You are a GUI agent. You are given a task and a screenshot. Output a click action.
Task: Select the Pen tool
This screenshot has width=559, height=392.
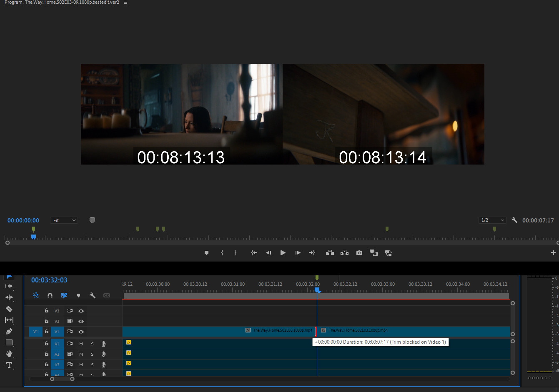9,331
